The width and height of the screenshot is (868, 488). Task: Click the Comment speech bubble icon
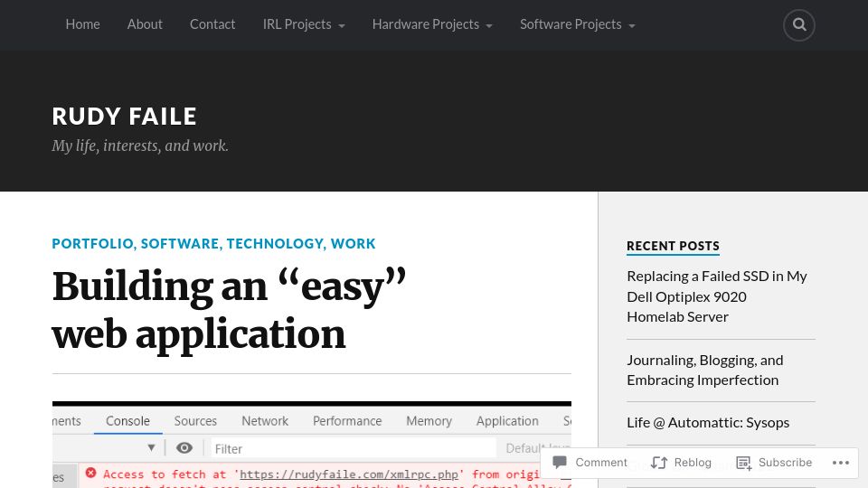coord(560,462)
